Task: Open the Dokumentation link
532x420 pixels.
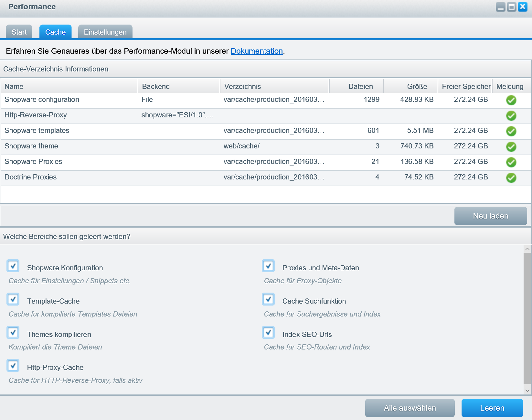Action: coord(257,51)
